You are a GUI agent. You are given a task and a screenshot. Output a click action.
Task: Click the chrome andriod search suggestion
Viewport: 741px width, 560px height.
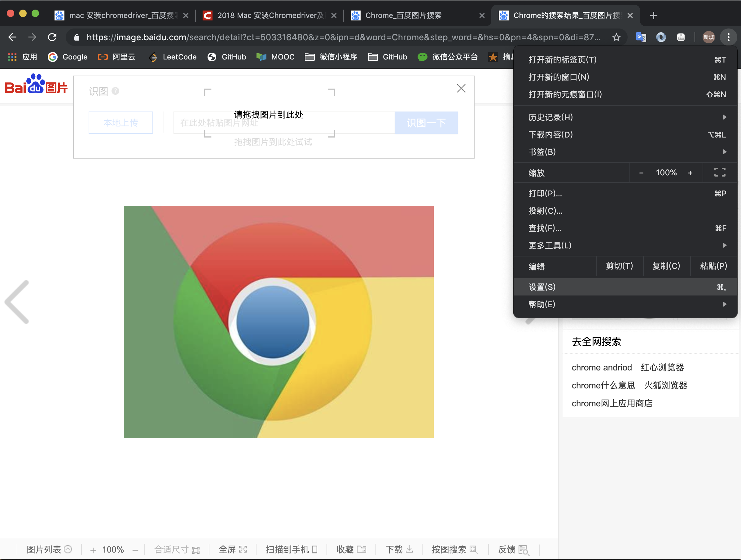pyautogui.click(x=602, y=367)
